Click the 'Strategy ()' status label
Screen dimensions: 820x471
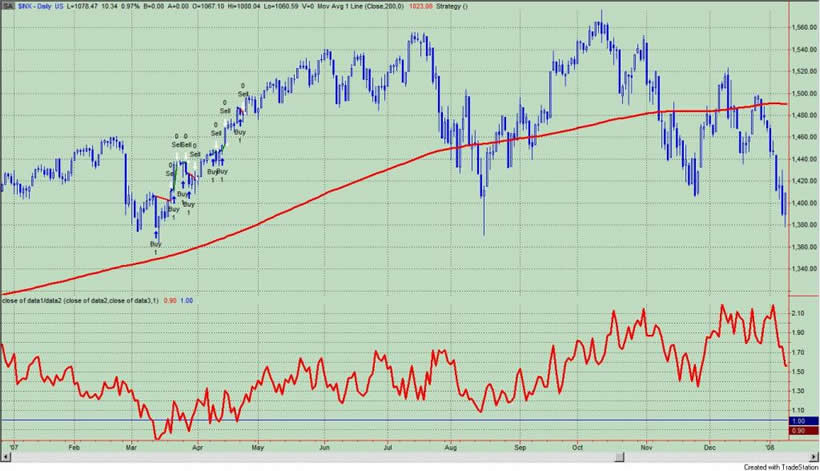tap(453, 6)
